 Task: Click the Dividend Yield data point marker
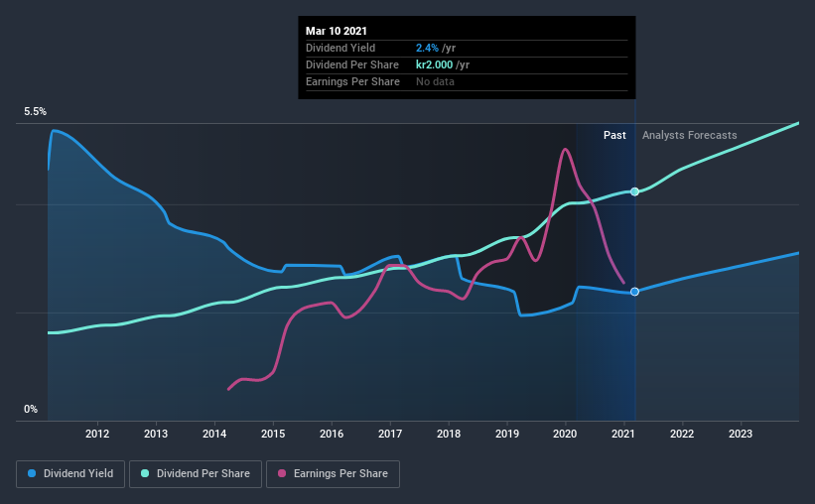pos(634,292)
